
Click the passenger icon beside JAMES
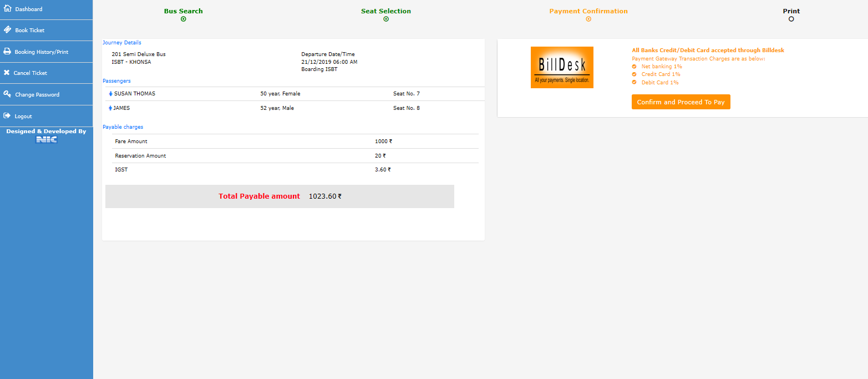pos(110,108)
